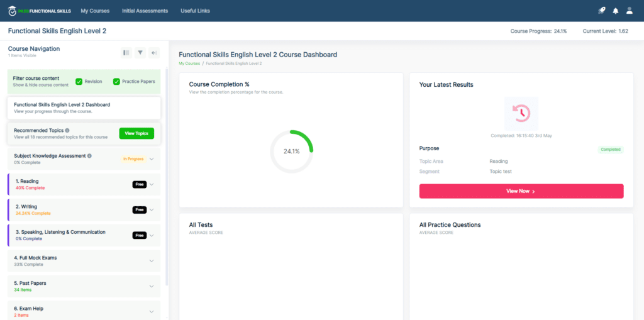This screenshot has height=320, width=644.
Task: Click the View Now button
Action: point(521,191)
